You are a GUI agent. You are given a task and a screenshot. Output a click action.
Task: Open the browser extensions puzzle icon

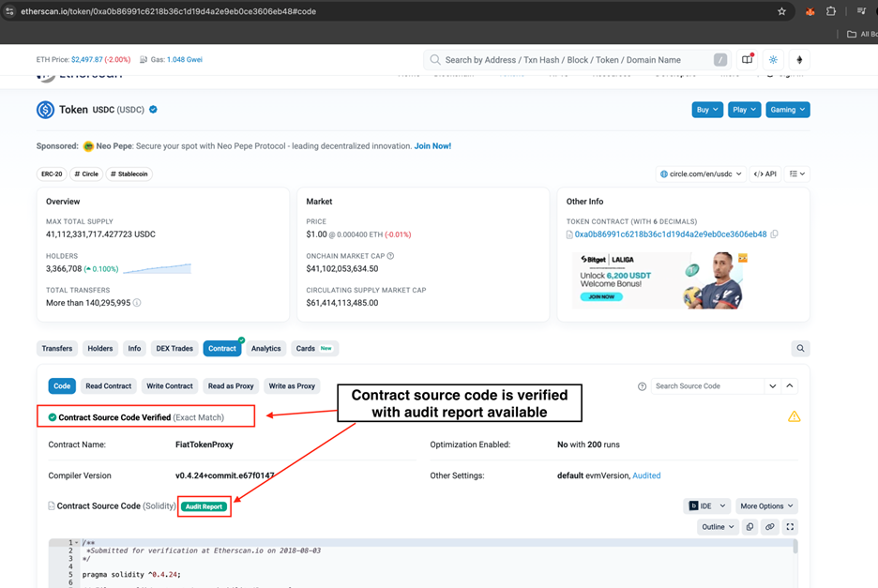[x=831, y=11]
